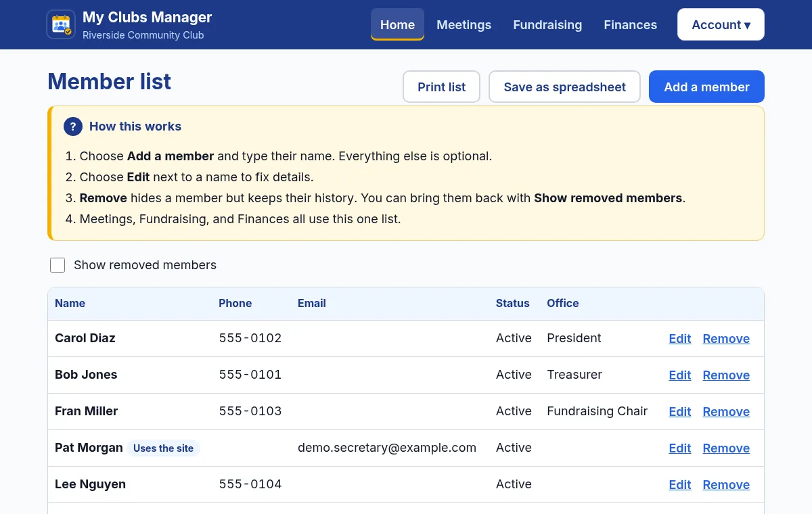Image resolution: width=812 pixels, height=514 pixels.
Task: Click the Name column header
Action: pyautogui.click(x=70, y=303)
